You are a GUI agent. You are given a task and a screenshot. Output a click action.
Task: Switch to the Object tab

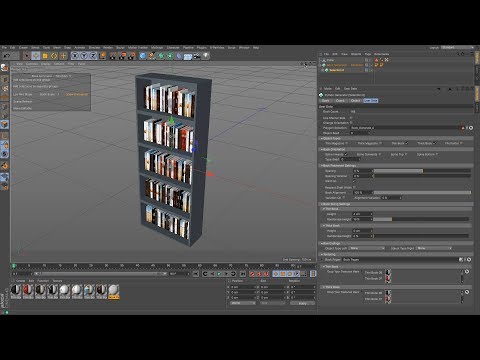[x=355, y=100]
